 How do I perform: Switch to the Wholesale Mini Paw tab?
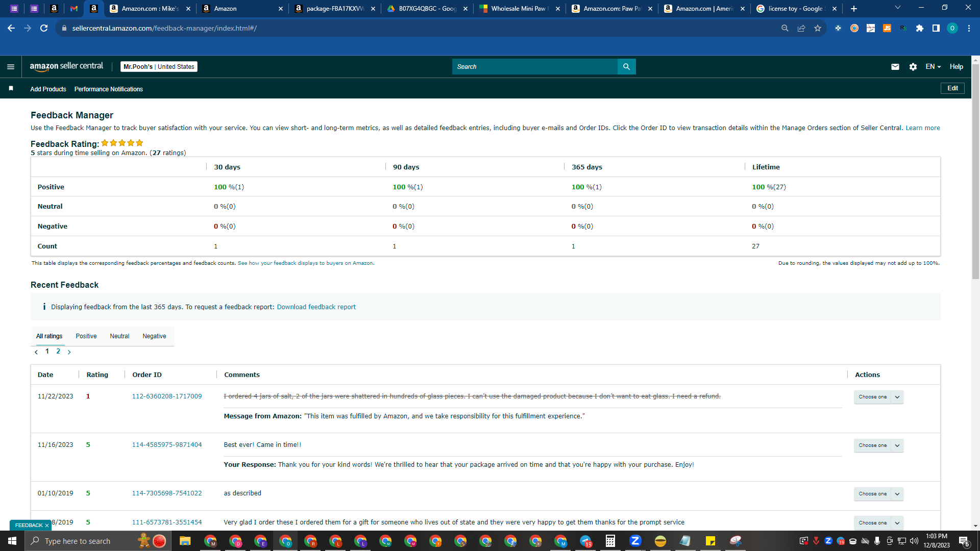click(x=519, y=9)
